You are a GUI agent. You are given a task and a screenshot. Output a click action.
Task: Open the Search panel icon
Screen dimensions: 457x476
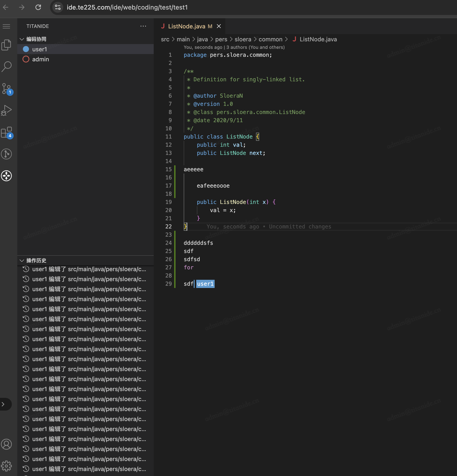(x=7, y=66)
